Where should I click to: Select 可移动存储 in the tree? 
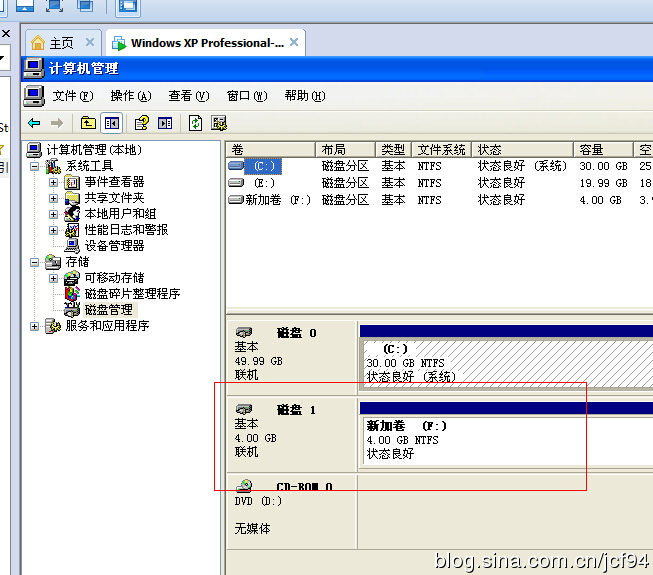point(115,278)
